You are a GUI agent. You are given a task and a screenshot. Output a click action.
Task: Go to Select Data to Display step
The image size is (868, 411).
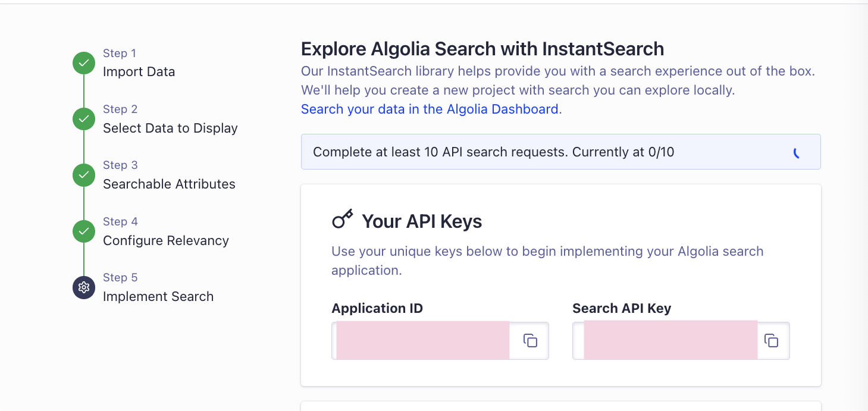coord(170,128)
